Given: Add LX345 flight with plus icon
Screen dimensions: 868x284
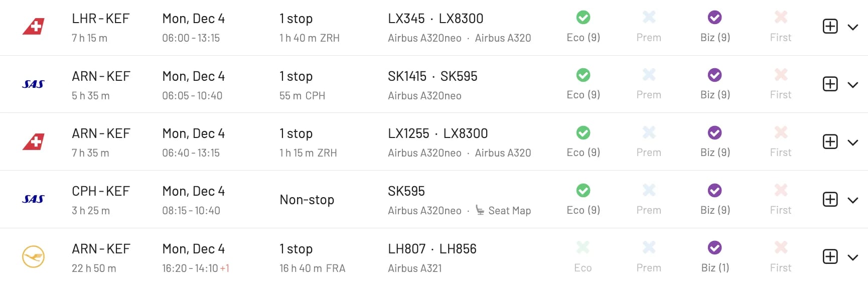Looking at the screenshot, I should click(x=830, y=27).
